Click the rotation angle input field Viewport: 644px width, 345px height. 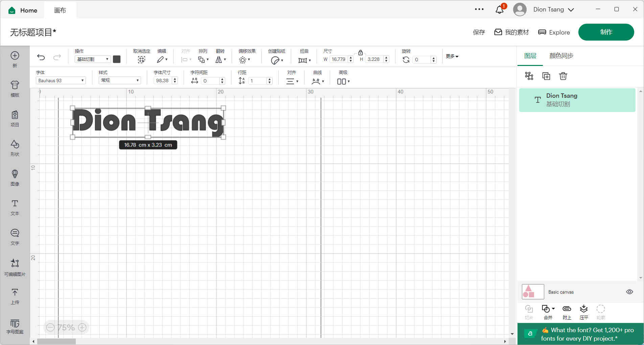421,60
